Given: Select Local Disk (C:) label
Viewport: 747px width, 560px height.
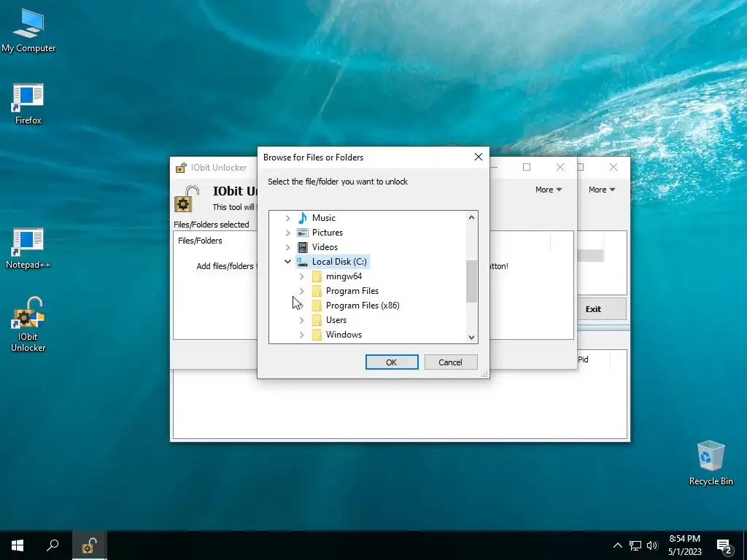Looking at the screenshot, I should click(x=339, y=262).
